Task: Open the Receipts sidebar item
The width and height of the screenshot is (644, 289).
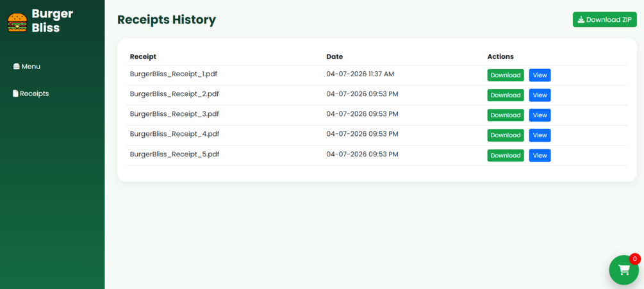Action: click(31, 94)
